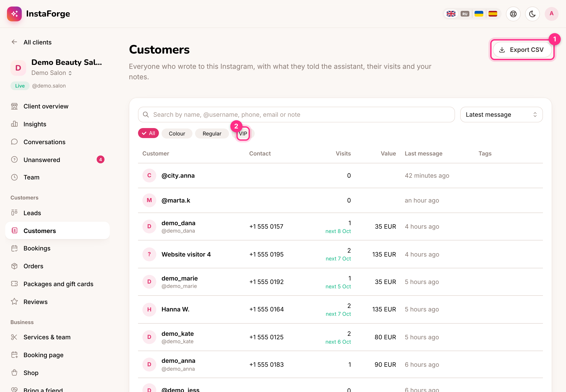Viewport: 566px width, 392px height.
Task: Focus the customer search field
Action: coord(296,115)
